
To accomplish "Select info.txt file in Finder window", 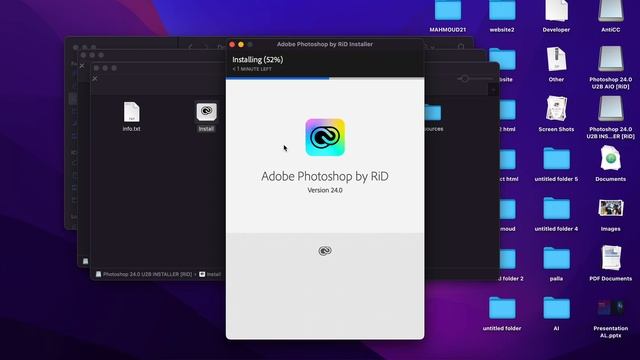I will coord(131,112).
